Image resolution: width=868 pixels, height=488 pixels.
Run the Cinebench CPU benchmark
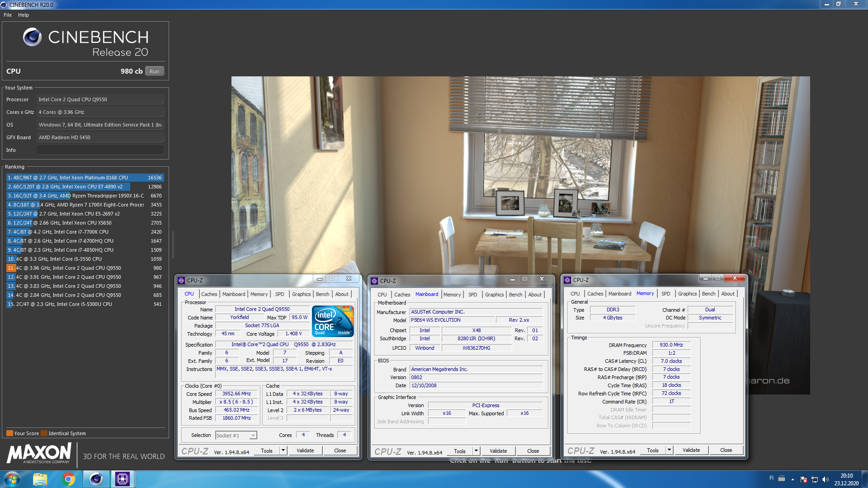point(154,71)
